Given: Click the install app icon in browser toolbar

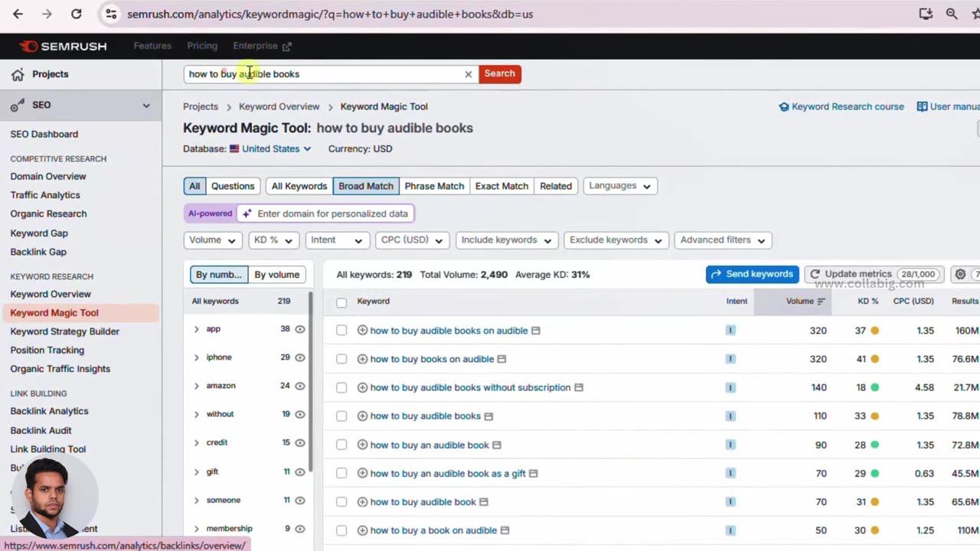Looking at the screenshot, I should [926, 14].
